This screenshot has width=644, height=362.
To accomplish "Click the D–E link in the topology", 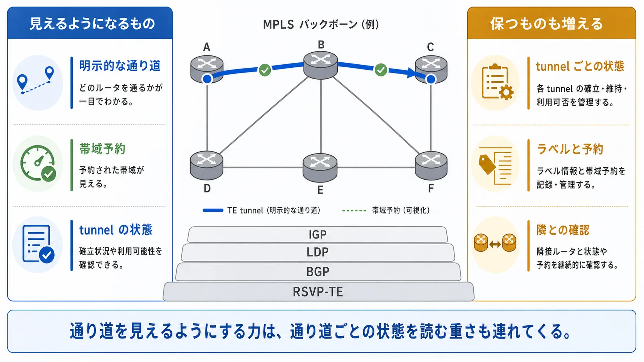I will [x=263, y=167].
